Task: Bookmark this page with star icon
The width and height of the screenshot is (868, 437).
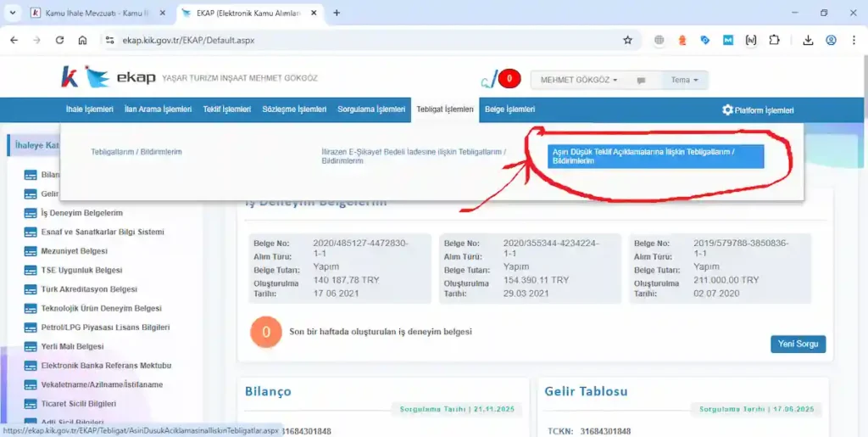Action: pos(627,40)
